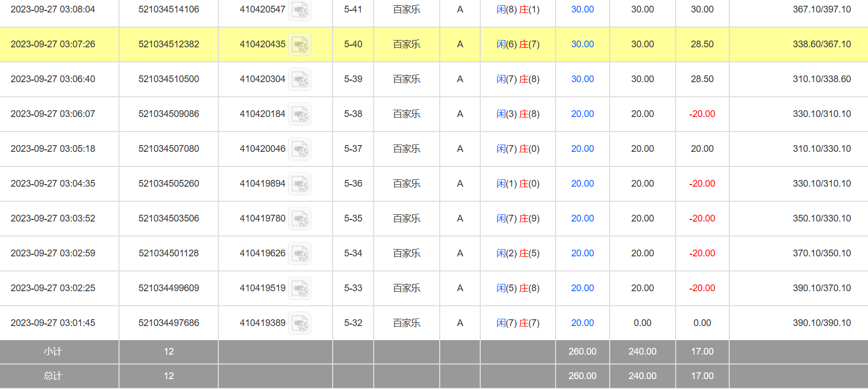This screenshot has height=390, width=868.
Task: Open bet amount 20.00 link in row 5-35
Action: pos(582,218)
